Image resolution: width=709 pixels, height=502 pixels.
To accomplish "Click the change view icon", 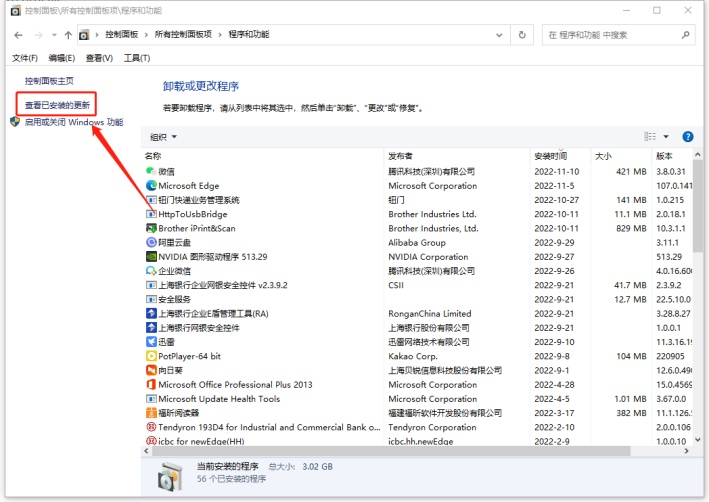I will click(650, 137).
